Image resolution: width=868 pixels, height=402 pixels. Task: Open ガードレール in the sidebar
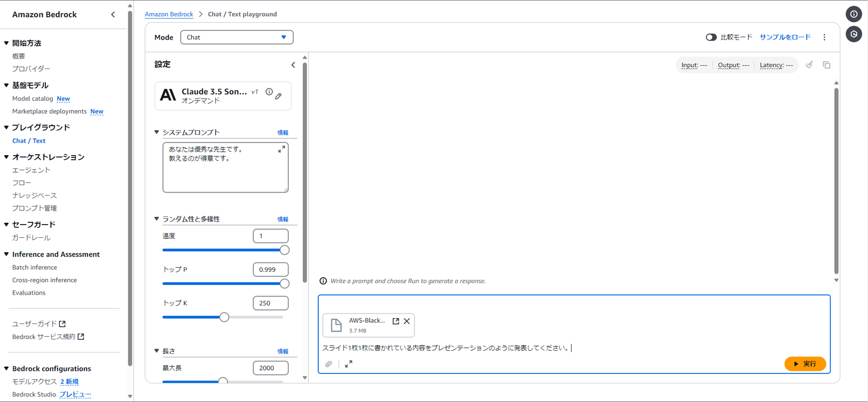tap(31, 237)
